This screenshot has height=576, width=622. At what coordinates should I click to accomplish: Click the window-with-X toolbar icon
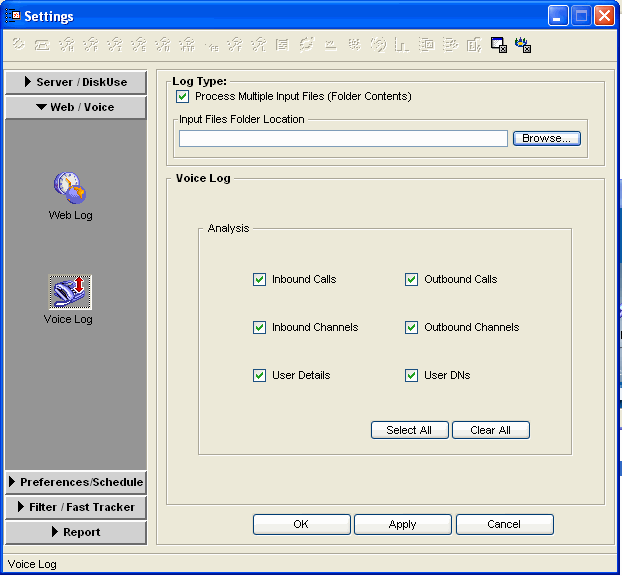click(498, 45)
